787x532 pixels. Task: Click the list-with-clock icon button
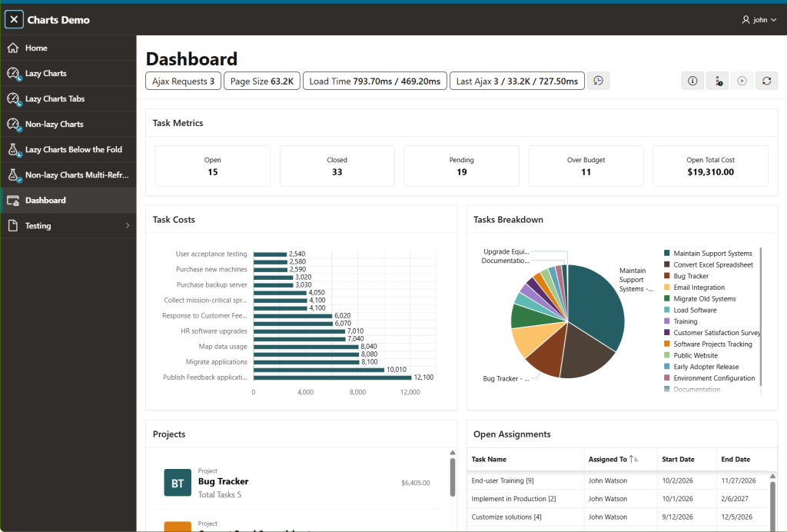point(719,81)
